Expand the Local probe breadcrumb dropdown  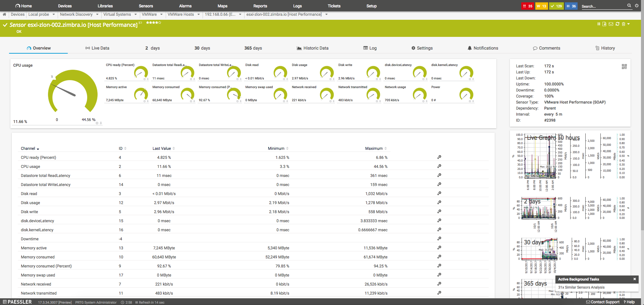54,14
